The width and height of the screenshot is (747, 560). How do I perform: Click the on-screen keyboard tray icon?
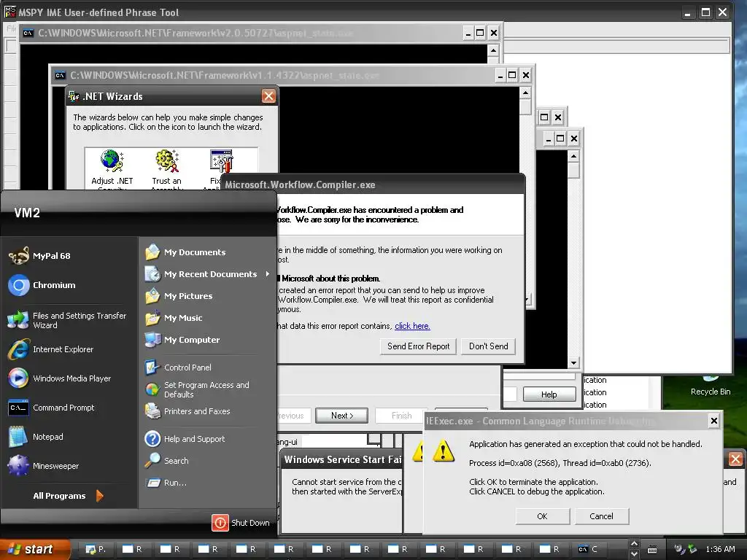click(x=652, y=550)
